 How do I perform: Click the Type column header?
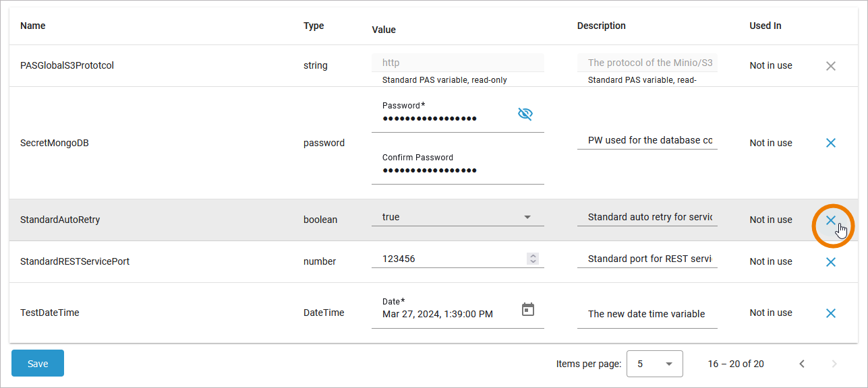(314, 26)
